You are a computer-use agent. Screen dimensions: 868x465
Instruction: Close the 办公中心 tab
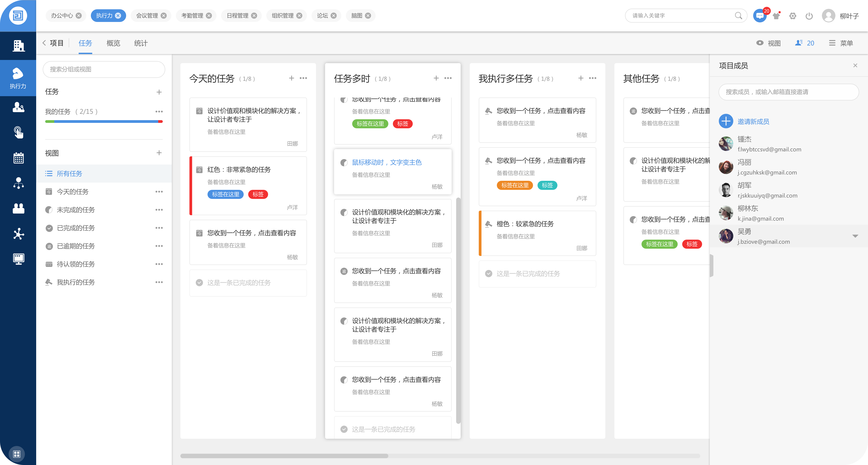point(78,16)
